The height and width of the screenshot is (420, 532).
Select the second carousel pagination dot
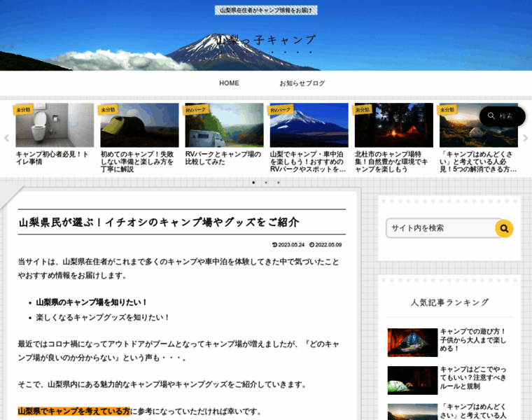point(266,183)
